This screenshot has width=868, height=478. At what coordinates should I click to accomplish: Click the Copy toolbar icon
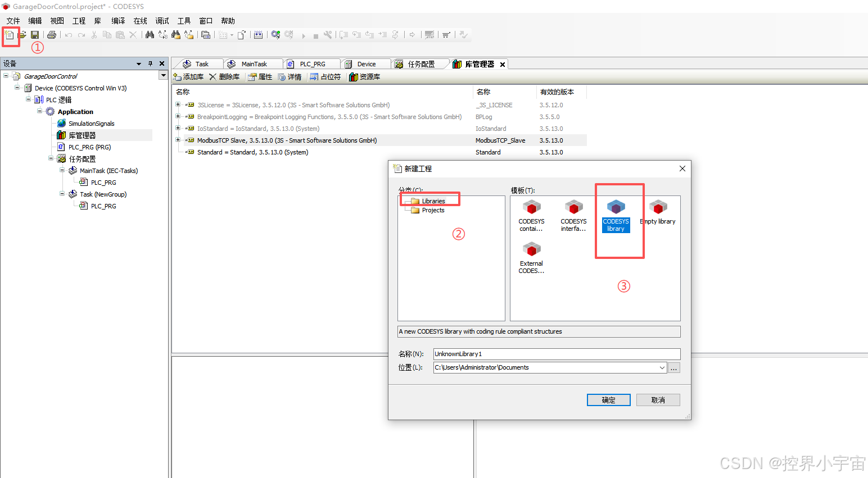[107, 35]
